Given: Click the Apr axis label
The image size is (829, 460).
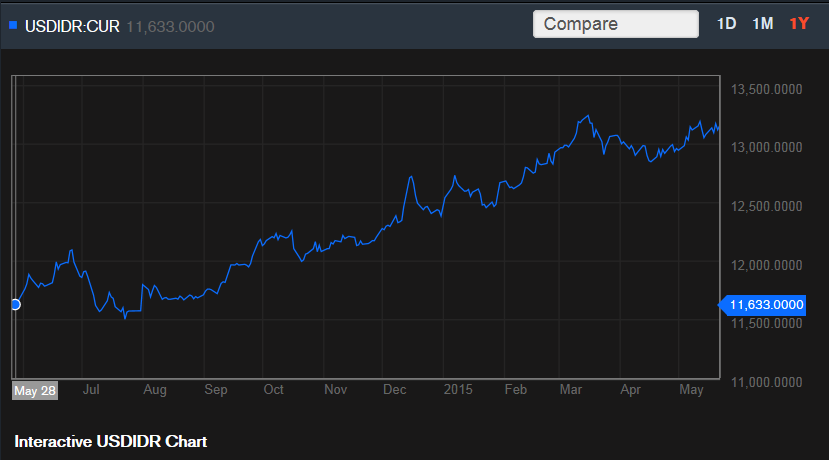Looking at the screenshot, I should click(x=630, y=390).
